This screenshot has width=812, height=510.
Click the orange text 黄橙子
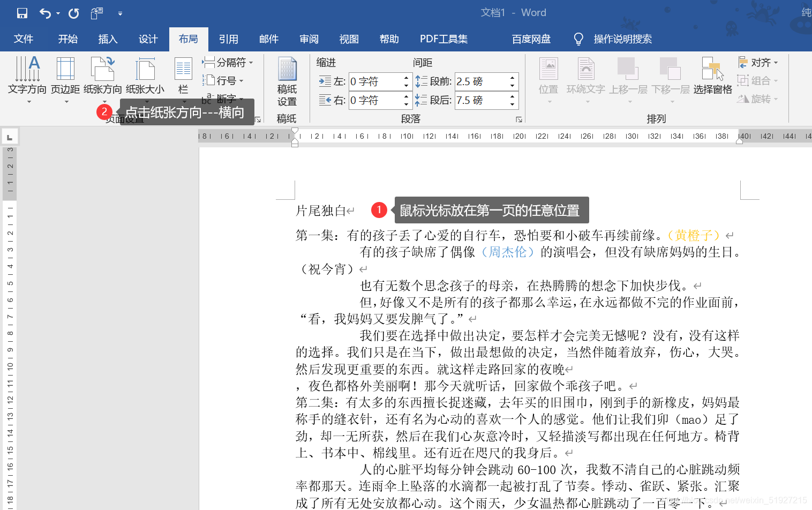pos(694,235)
